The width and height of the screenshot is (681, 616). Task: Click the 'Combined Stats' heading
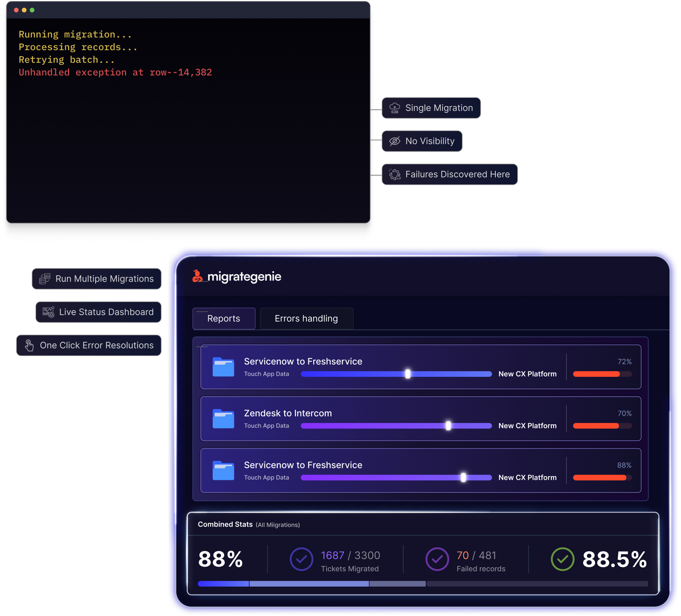225,524
